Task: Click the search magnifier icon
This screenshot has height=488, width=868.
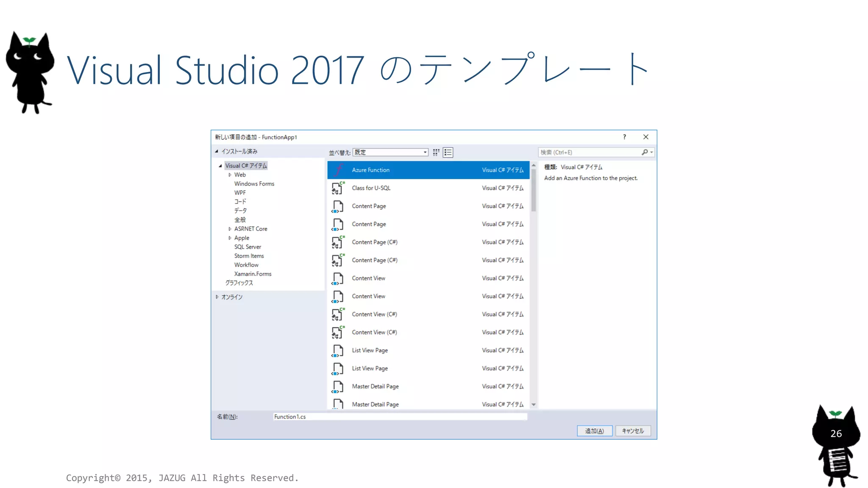Action: point(645,152)
